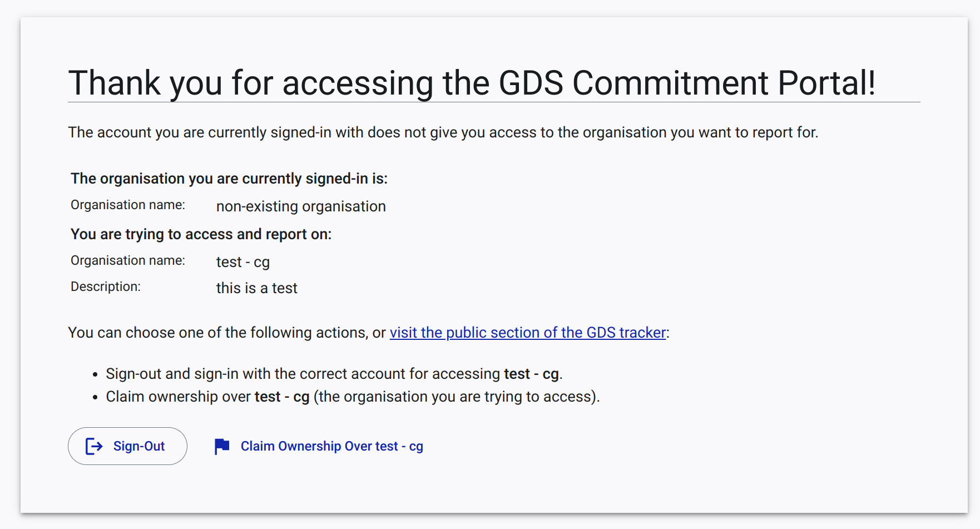This screenshot has height=529, width=980.
Task: Click the flag icon beside Claim Ownership
Action: click(x=222, y=446)
